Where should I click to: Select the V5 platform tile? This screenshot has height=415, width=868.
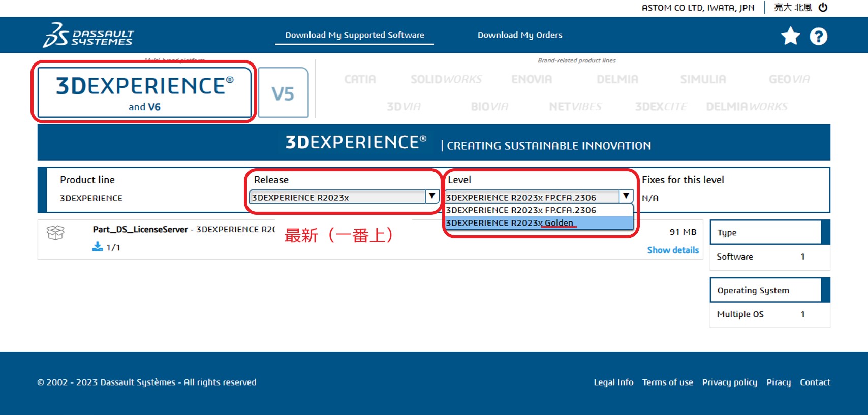[283, 93]
